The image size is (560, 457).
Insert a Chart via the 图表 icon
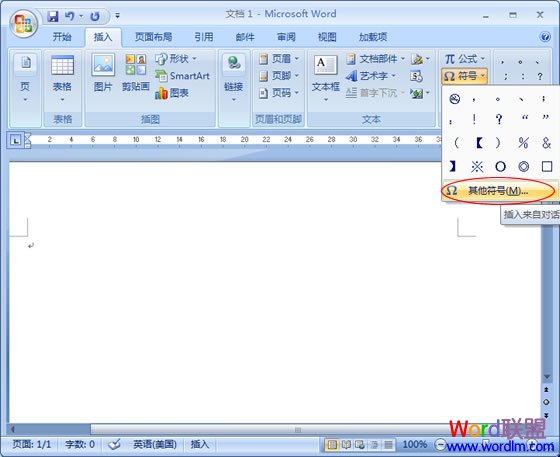[x=172, y=93]
